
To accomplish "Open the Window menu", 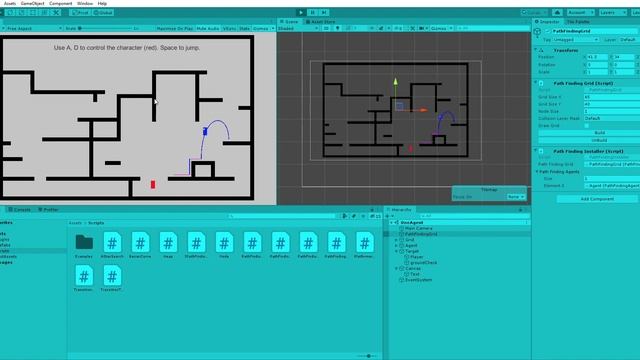I will click(84, 3).
